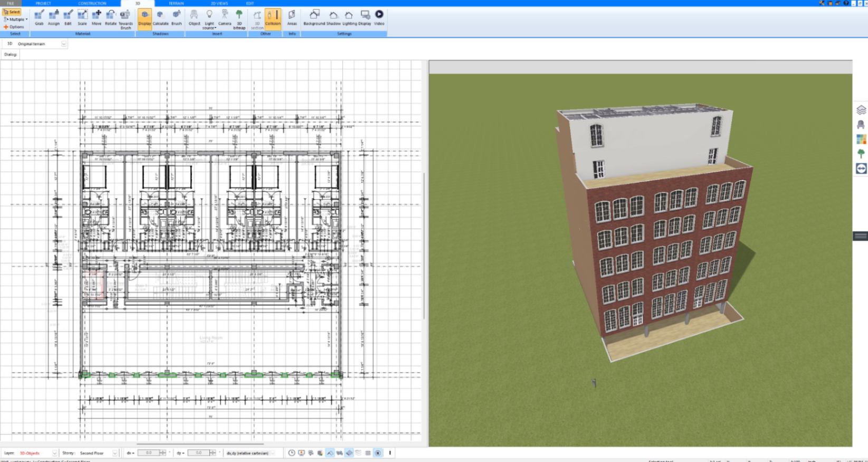Switch to the TERRAIN ribbon tab
The image size is (868, 462).
(176, 3)
